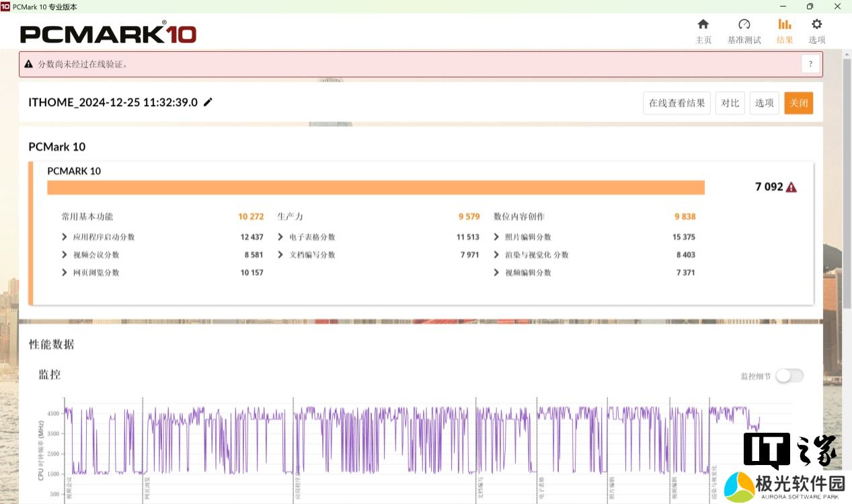Click the 电子表格 marker label on the chart

coord(542,489)
